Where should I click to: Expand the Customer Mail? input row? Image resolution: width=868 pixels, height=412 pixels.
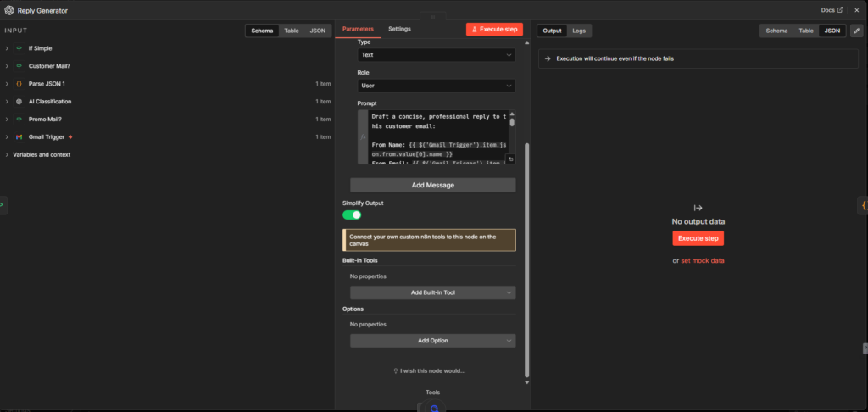[x=7, y=66]
